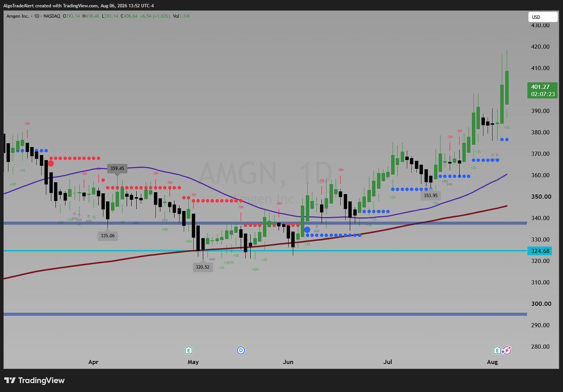Click the high value H418.40
563x392 pixels.
[x=91, y=16]
